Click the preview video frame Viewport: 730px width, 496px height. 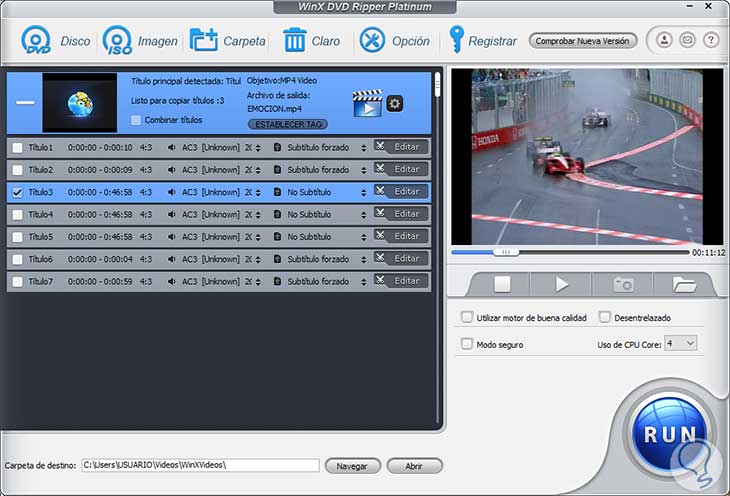click(587, 156)
